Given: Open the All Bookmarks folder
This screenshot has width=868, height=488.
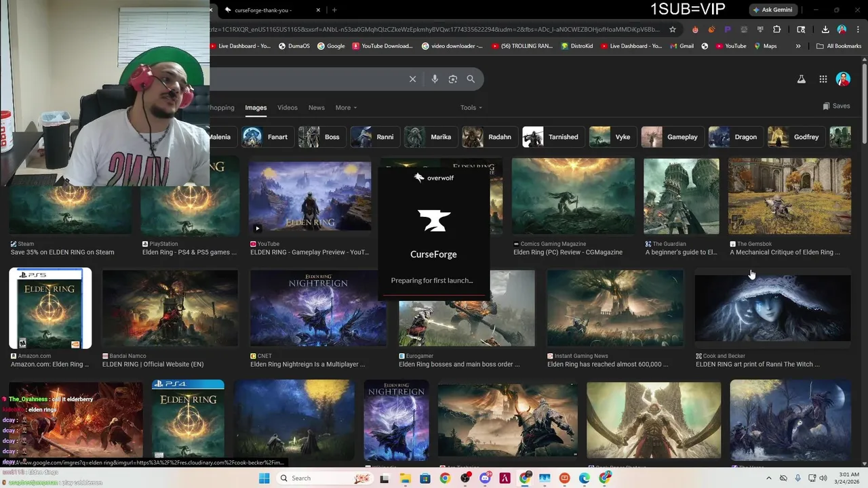Looking at the screenshot, I should click(x=839, y=46).
